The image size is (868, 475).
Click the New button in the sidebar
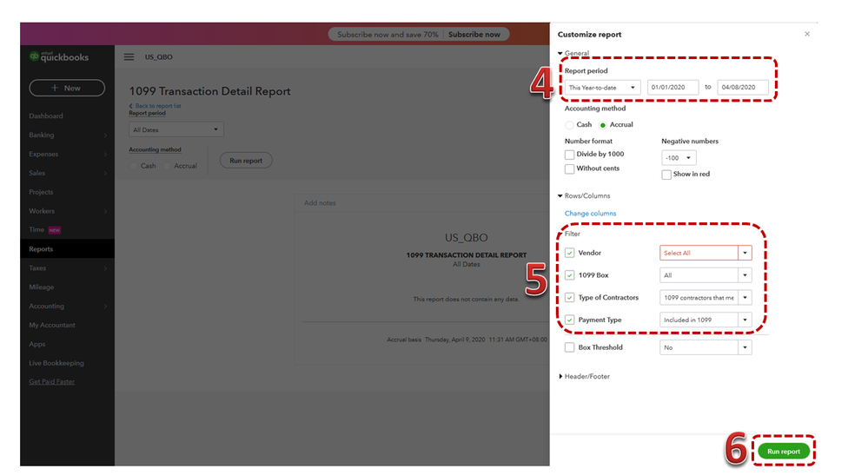click(x=67, y=88)
